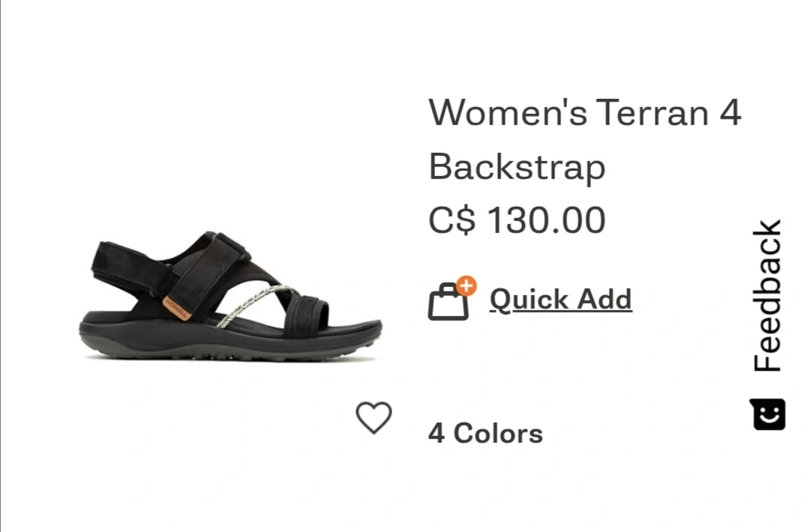This screenshot has height=532, width=810.
Task: Open feedback via the smiley face icon
Action: 767,414
